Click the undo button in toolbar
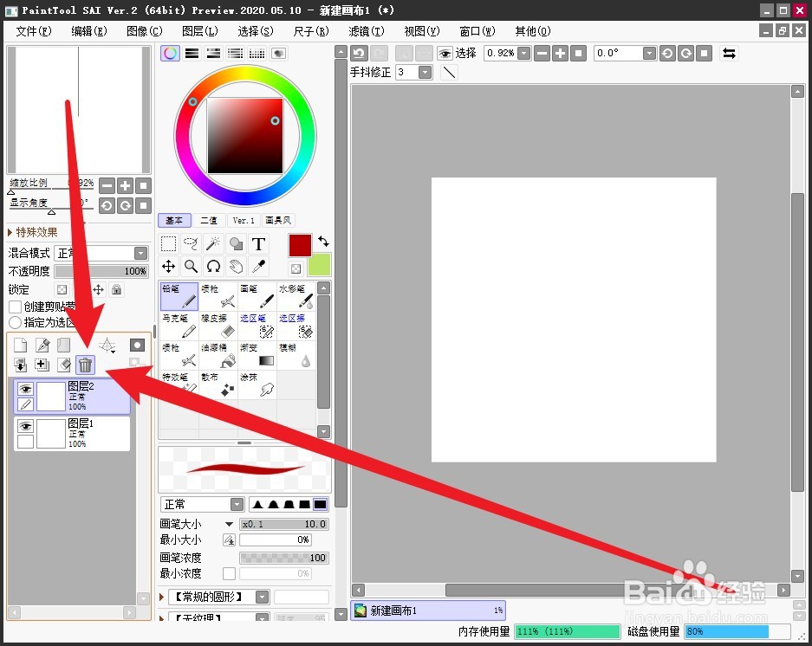 pyautogui.click(x=359, y=54)
